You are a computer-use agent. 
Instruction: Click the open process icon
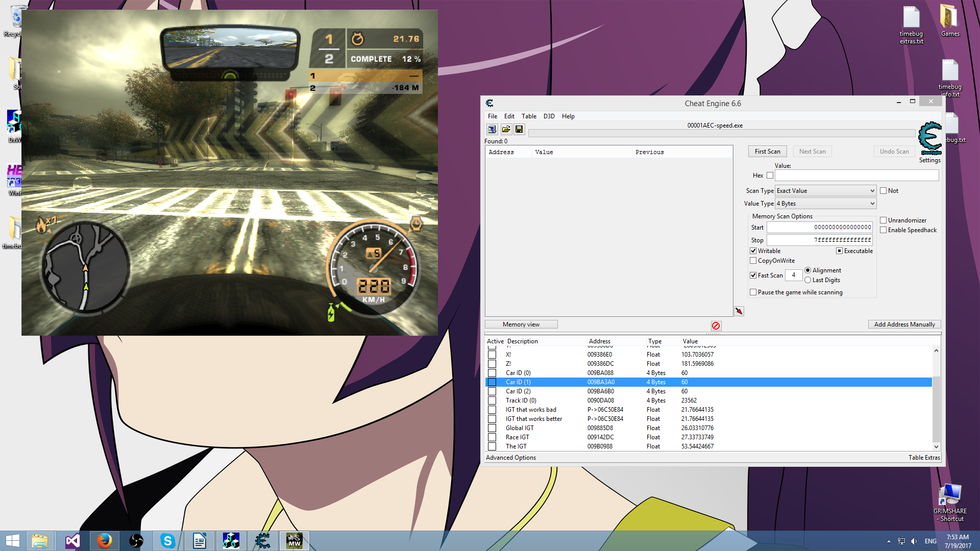pyautogui.click(x=492, y=129)
